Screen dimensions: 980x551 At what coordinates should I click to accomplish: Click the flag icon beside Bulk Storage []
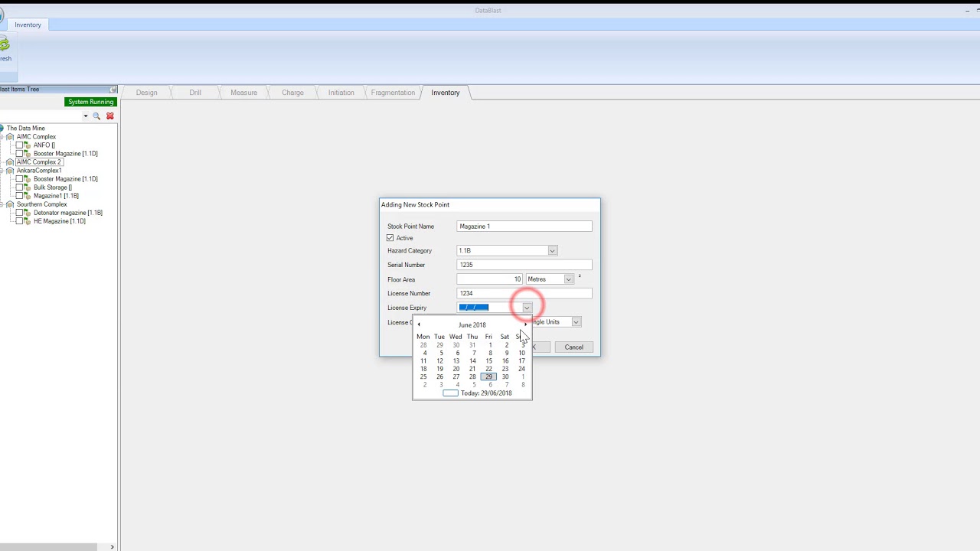pyautogui.click(x=28, y=187)
